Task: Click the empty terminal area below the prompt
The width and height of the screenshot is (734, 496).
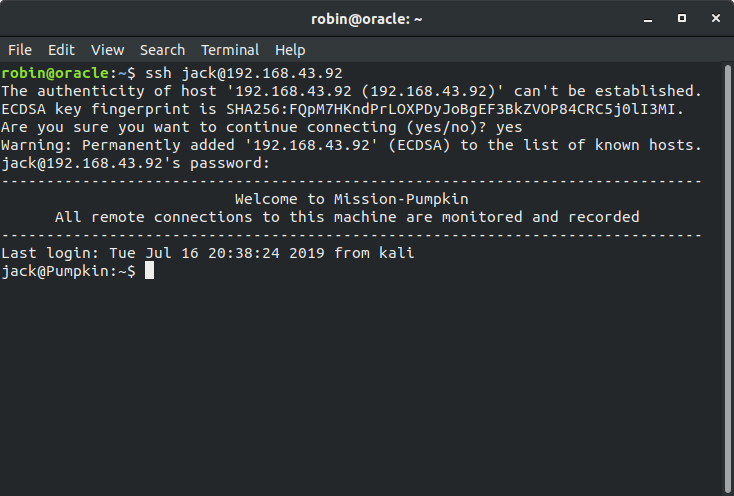Action: pyautogui.click(x=361, y=384)
